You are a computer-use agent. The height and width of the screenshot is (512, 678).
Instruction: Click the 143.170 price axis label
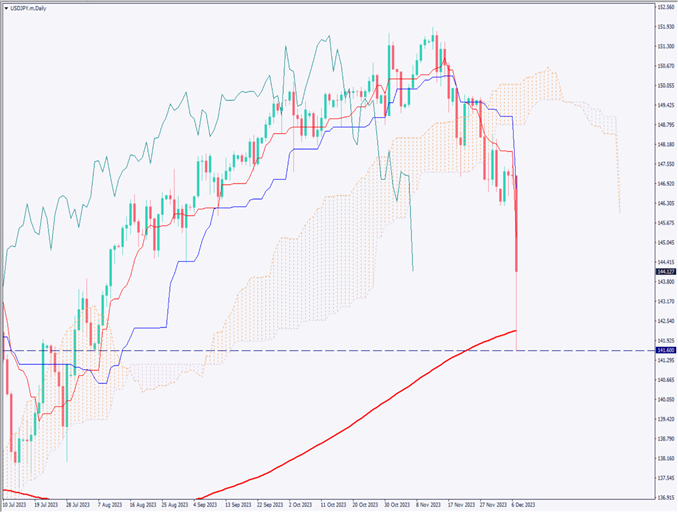(x=664, y=301)
